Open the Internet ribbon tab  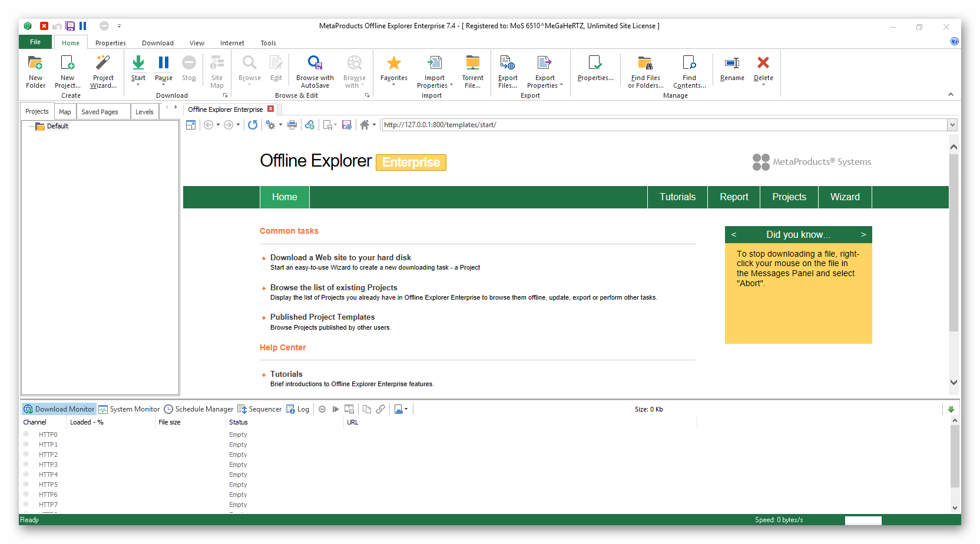(x=232, y=43)
